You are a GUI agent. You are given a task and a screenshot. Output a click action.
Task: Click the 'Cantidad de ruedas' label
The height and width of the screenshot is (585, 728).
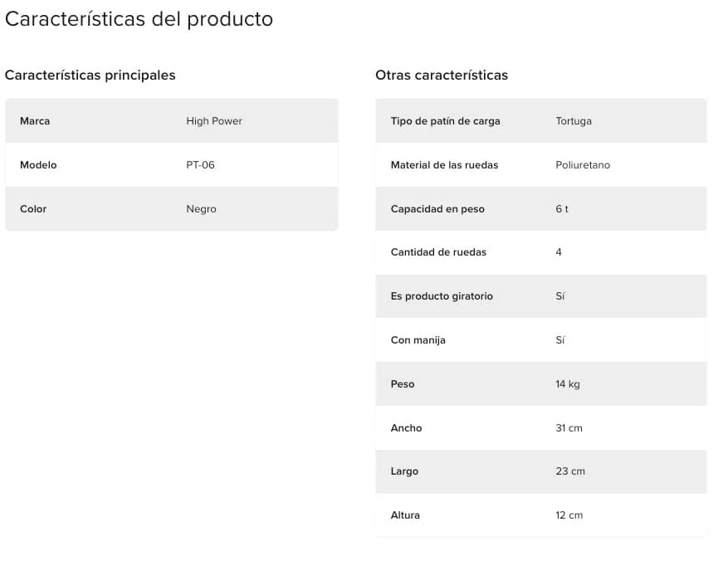point(438,252)
